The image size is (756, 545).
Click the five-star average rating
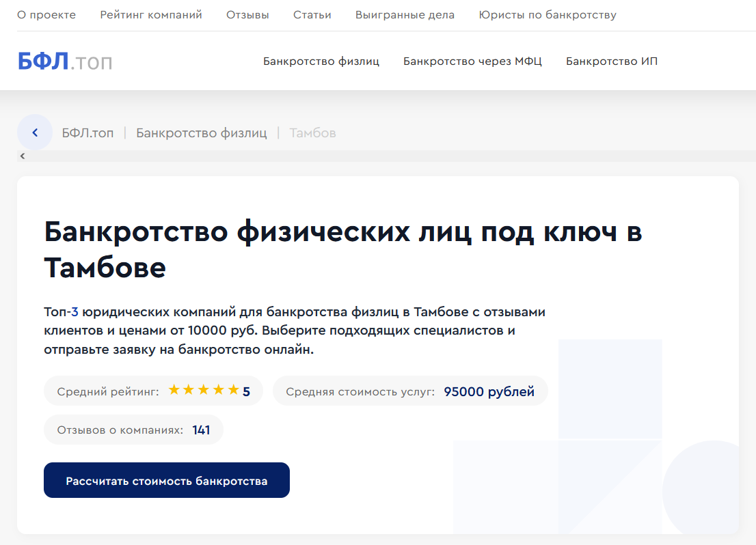point(204,390)
